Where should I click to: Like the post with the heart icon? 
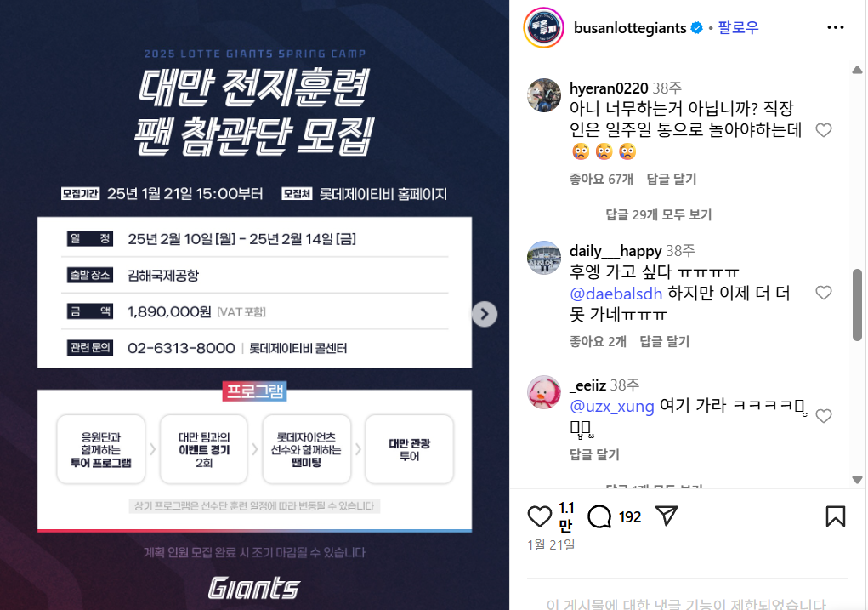click(x=539, y=516)
